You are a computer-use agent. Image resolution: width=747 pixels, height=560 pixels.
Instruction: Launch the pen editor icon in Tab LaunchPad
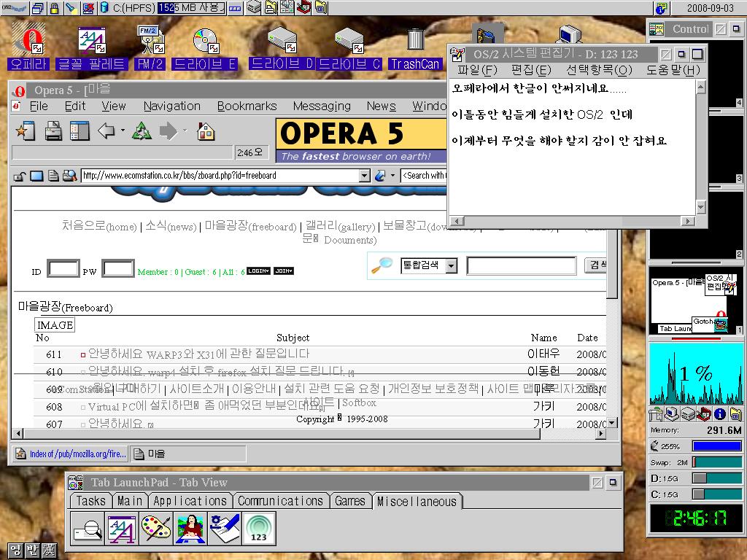pos(225,529)
